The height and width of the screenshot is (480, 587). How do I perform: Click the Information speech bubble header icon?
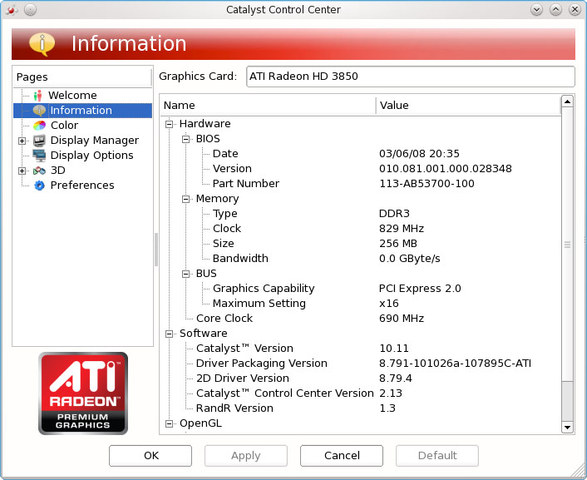[42, 44]
